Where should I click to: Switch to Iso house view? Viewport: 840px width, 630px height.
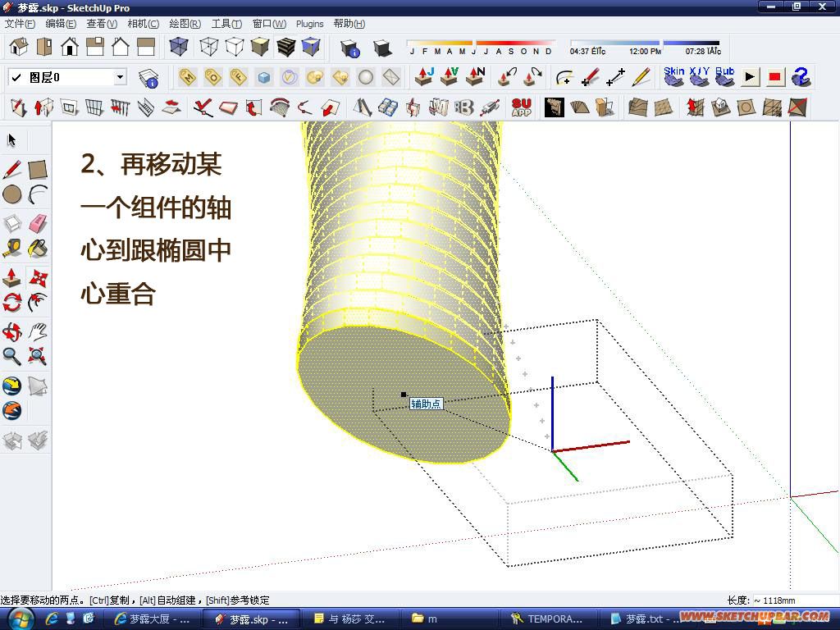coord(19,47)
